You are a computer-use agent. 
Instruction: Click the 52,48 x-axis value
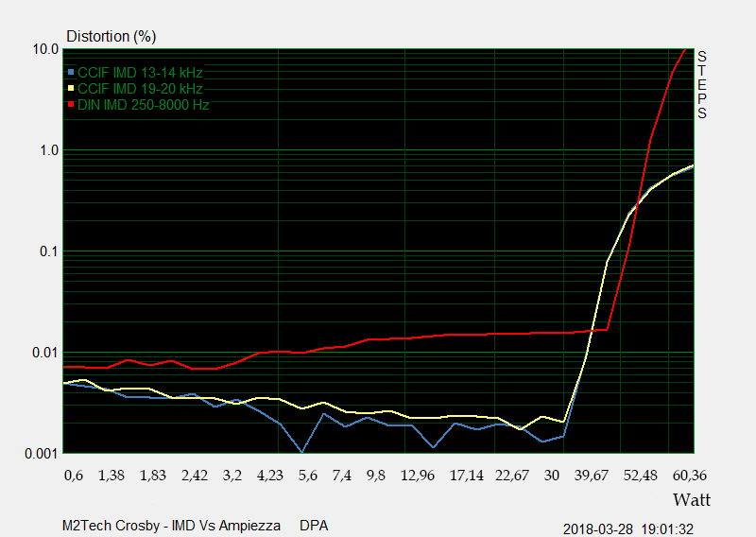click(x=641, y=476)
